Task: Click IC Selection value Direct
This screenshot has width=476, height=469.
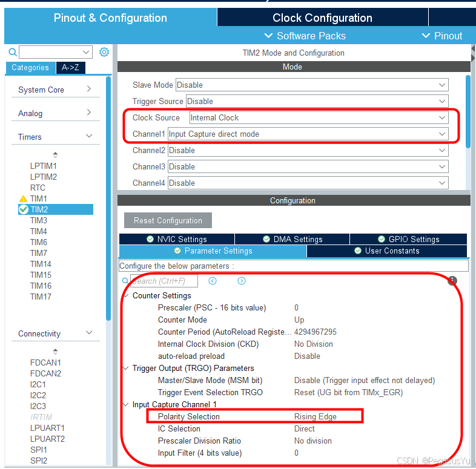Action: pos(304,429)
